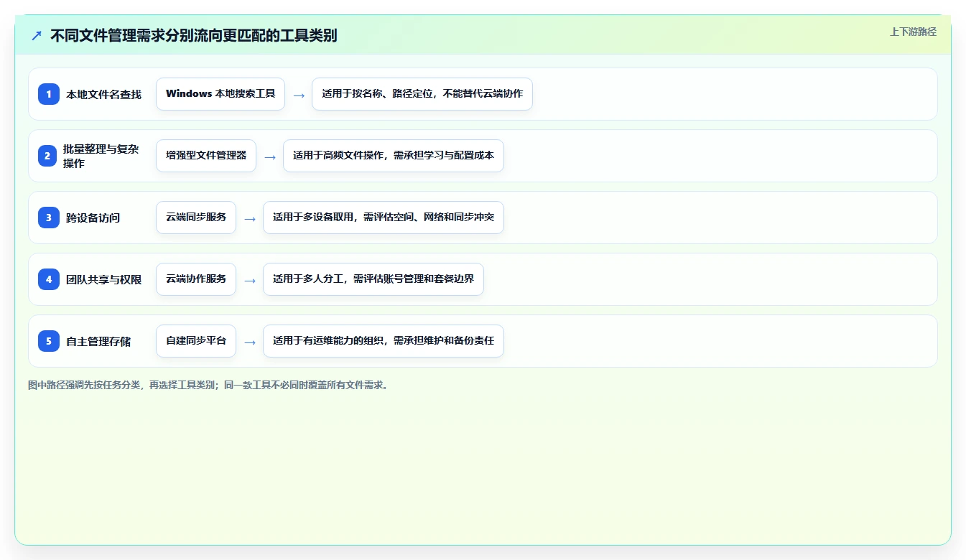Click the arrow after 增强型文件管理器
This screenshot has width=966, height=560.
pyautogui.click(x=270, y=157)
